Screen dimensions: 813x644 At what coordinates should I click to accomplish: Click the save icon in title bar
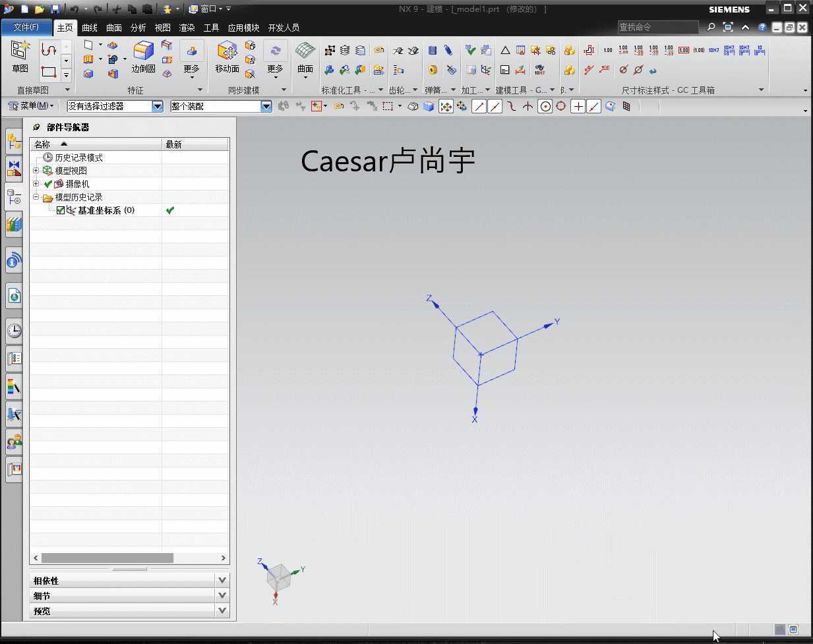click(55, 9)
